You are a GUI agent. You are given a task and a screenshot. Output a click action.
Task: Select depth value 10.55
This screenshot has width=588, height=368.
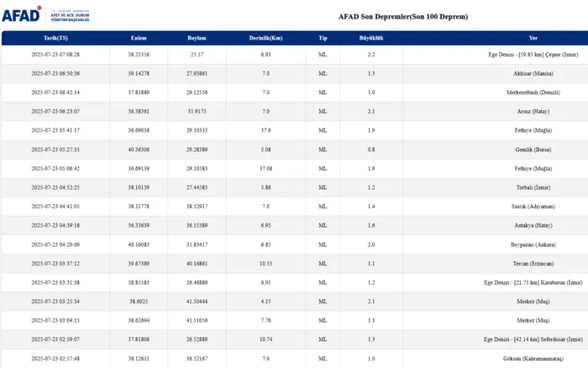266,263
